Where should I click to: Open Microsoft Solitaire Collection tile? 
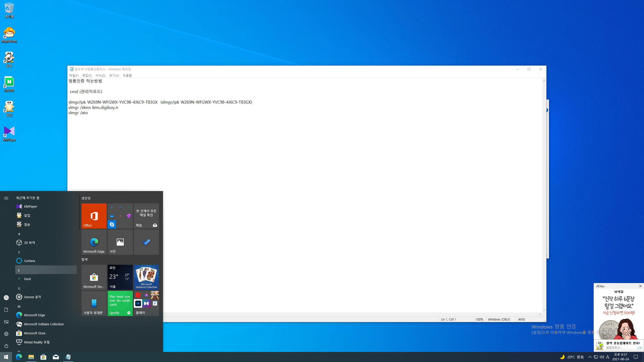click(146, 277)
